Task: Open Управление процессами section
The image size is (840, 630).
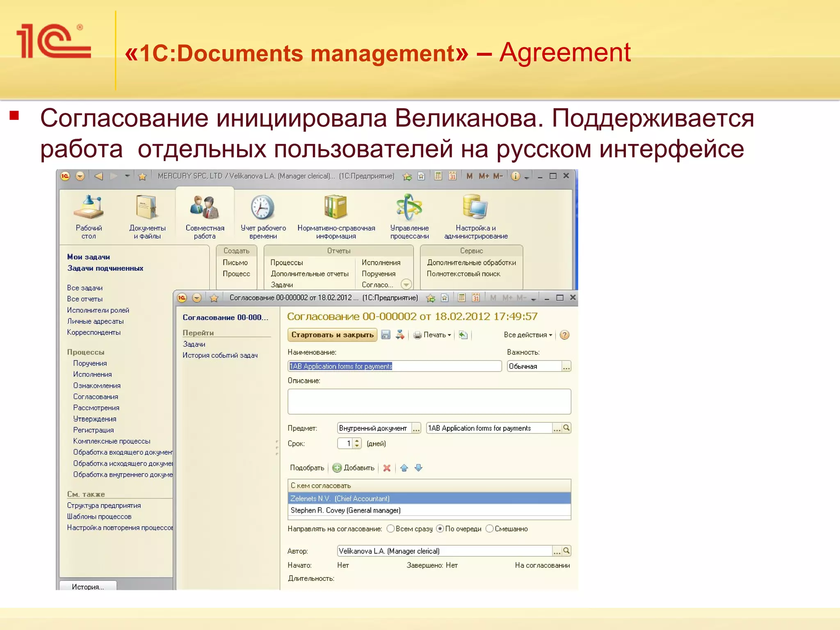Action: pos(409,217)
